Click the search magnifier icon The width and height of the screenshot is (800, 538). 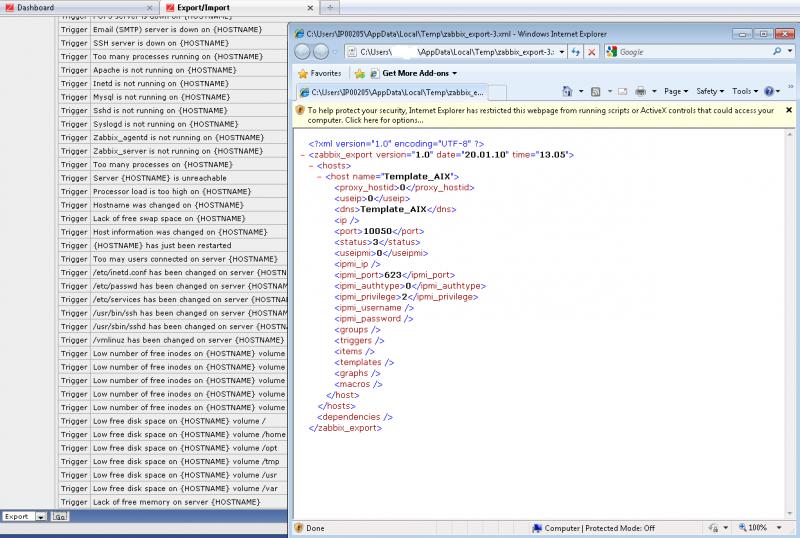pyautogui.click(x=776, y=51)
